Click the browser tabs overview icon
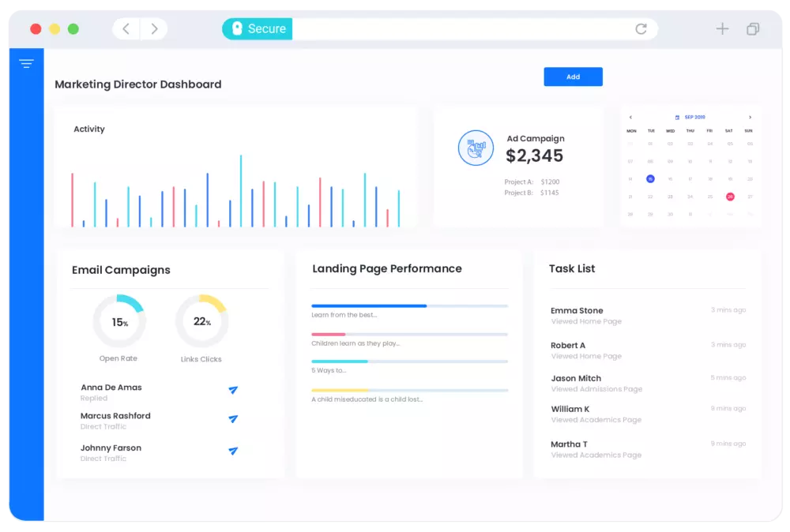Screen dimensions: 790x532 pos(753,29)
